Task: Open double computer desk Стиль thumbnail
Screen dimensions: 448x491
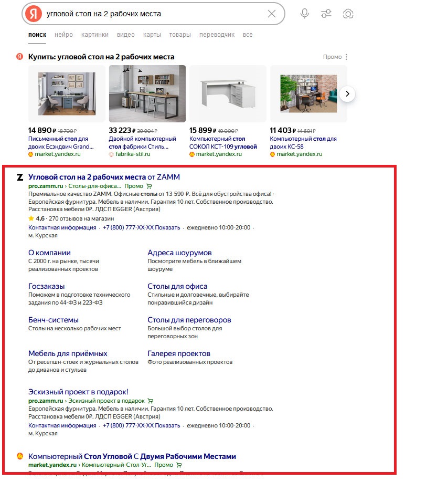Action: point(147,93)
